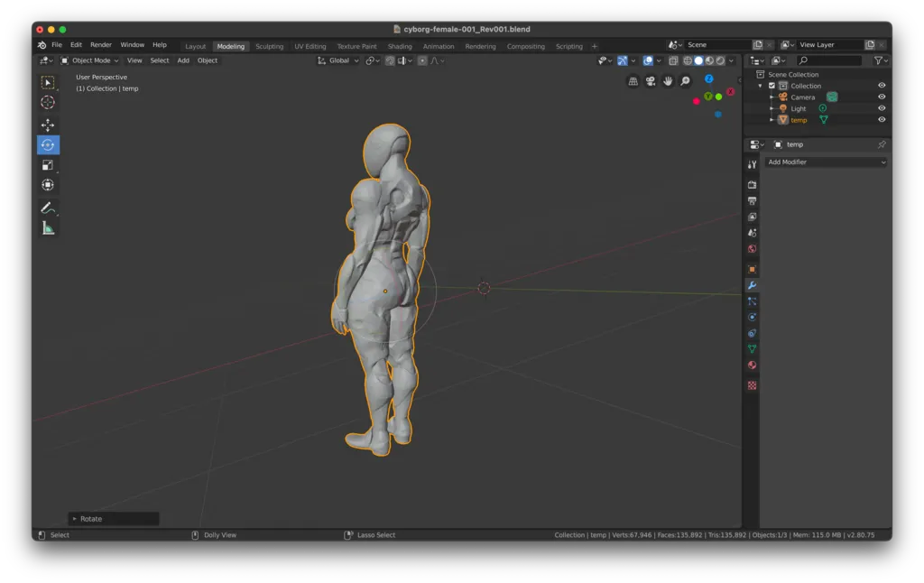
Task: Hide the Light with its eye icon
Action: 882,108
